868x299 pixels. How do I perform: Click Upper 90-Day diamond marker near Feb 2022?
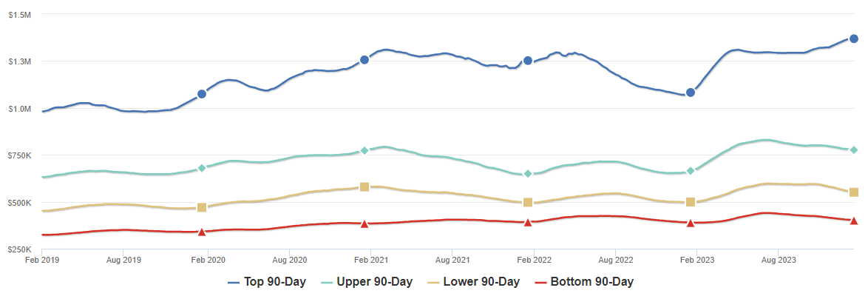point(528,174)
